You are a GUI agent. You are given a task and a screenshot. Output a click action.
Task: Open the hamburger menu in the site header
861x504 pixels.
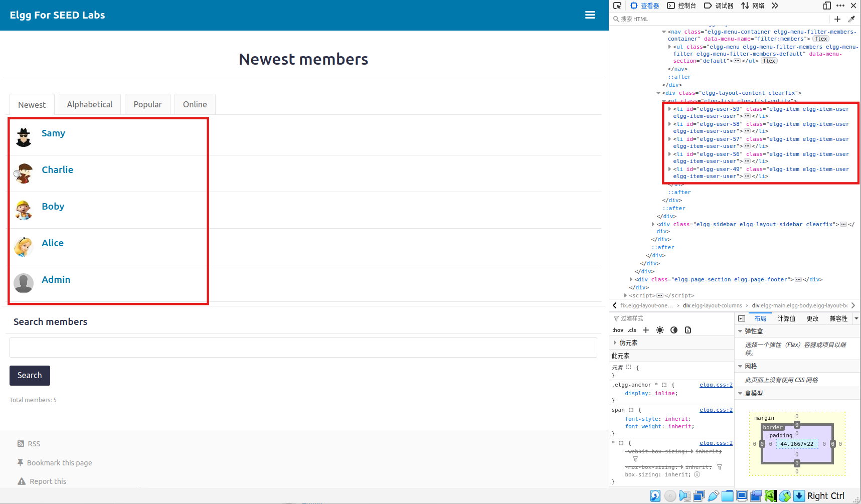pyautogui.click(x=590, y=15)
